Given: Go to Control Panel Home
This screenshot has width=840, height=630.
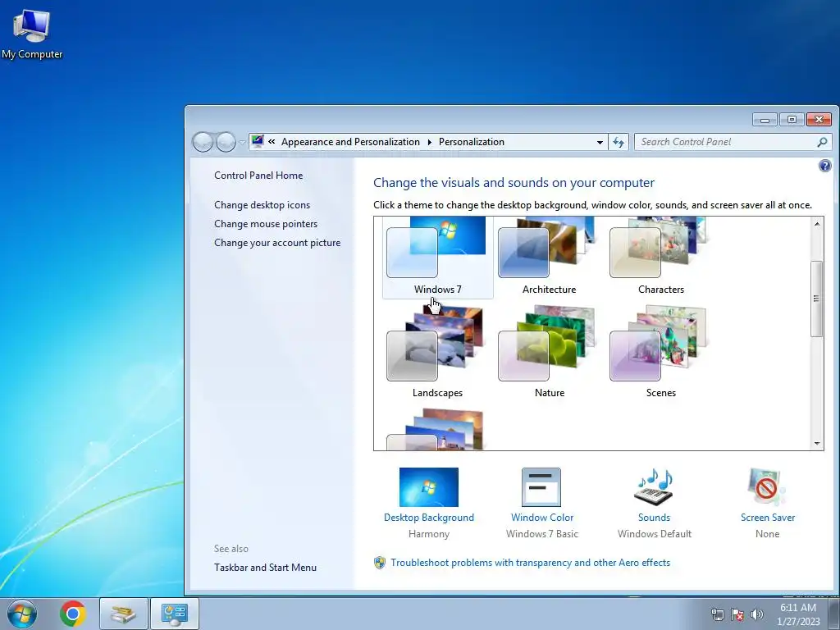Looking at the screenshot, I should pos(258,176).
